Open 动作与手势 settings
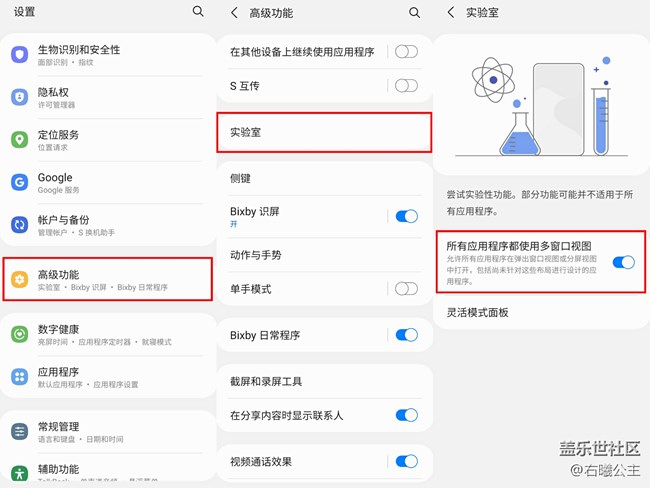Viewport: 650px width, 488px height. pyautogui.click(x=324, y=254)
